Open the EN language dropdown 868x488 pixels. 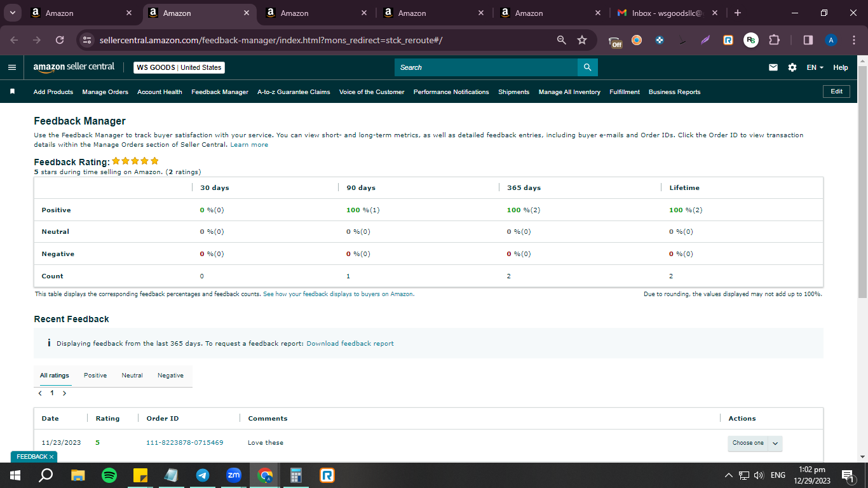click(815, 67)
